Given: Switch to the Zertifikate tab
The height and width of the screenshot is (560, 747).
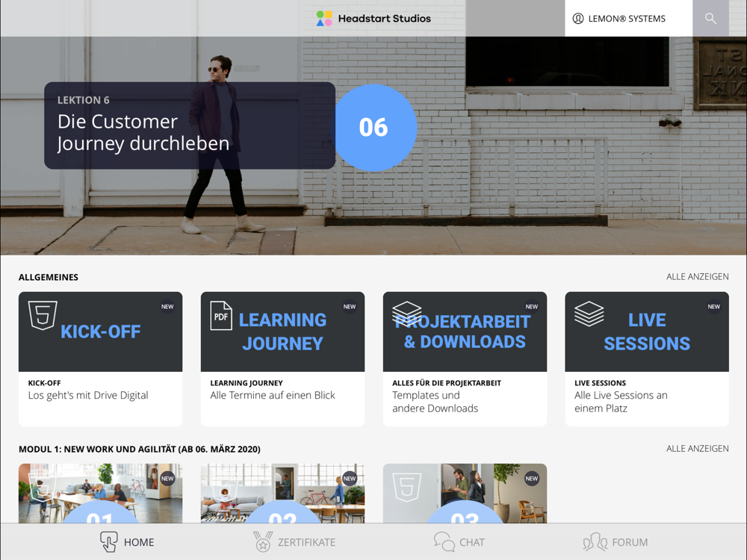Looking at the screenshot, I should [x=294, y=542].
